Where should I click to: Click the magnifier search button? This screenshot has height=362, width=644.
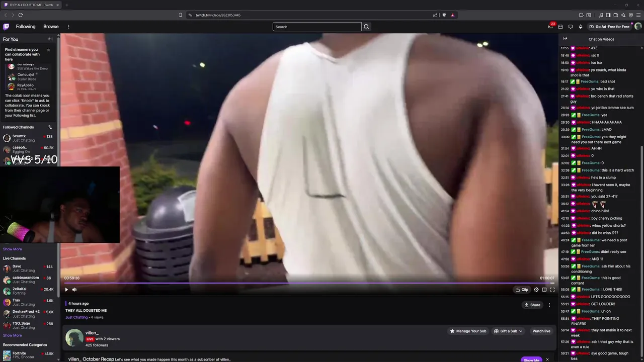pos(366,27)
